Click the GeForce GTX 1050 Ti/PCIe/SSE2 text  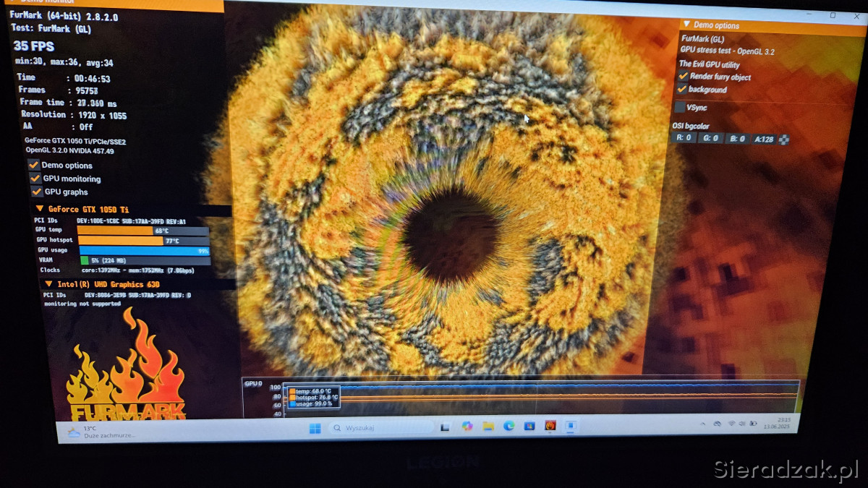[x=75, y=141]
